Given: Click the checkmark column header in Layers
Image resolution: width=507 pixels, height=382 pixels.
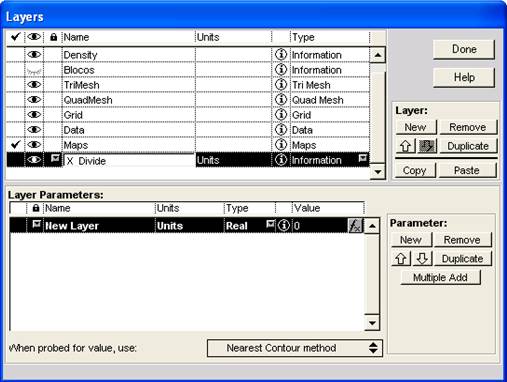Looking at the screenshot, I should point(15,36).
